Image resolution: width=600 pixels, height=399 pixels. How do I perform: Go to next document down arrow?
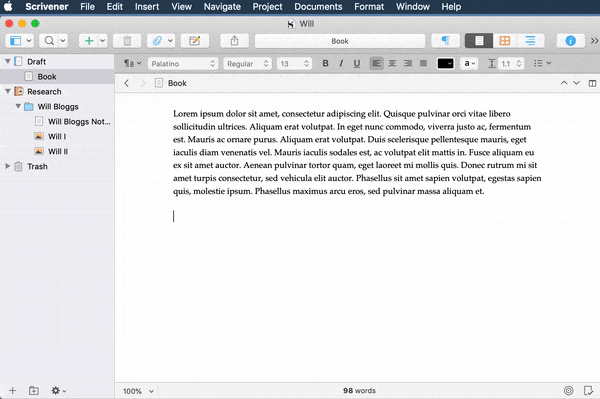point(576,83)
